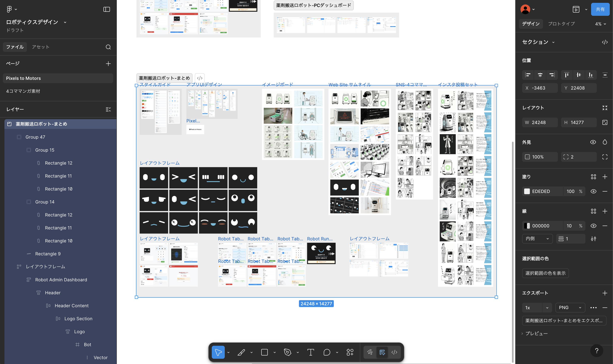This screenshot has height=364, width=613.
Task: Toggle stroke 000000 visibility
Action: pos(593,226)
